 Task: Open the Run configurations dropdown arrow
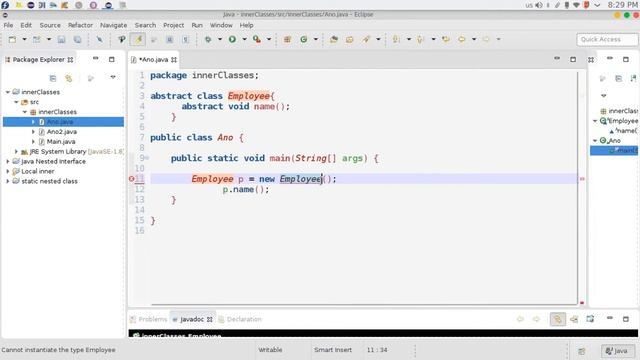244,39
